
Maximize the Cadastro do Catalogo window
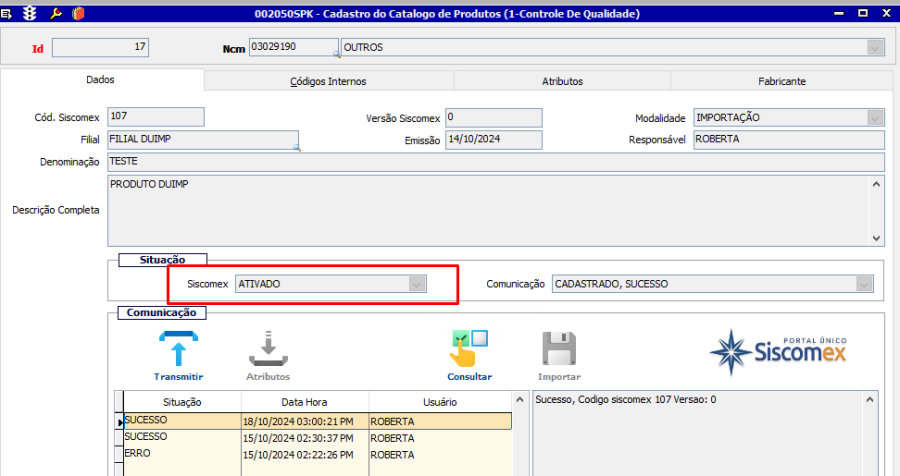(863, 13)
